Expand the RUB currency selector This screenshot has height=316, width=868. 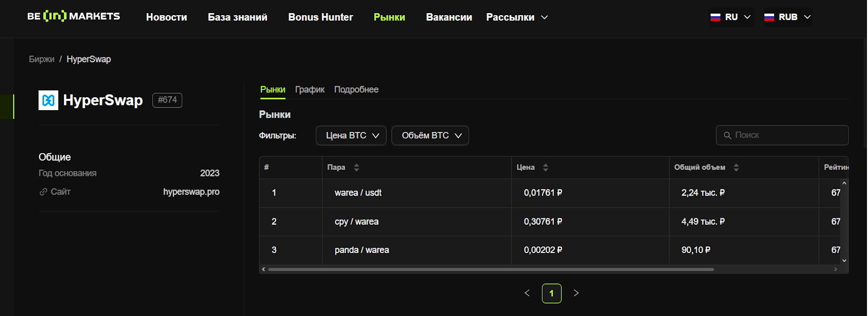pyautogui.click(x=788, y=17)
